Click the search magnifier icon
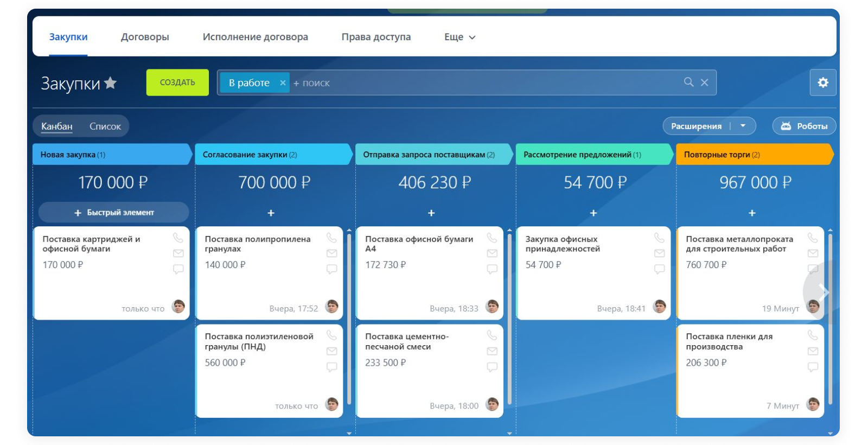868x445 pixels. (688, 82)
